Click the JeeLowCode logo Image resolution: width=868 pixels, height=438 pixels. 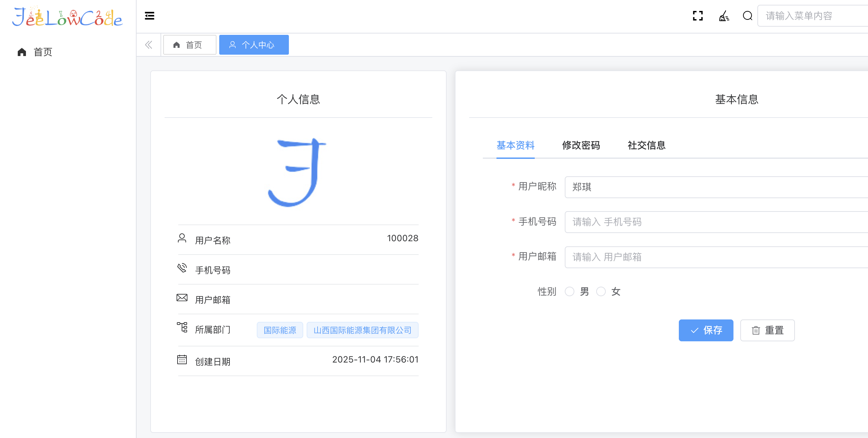click(x=67, y=17)
